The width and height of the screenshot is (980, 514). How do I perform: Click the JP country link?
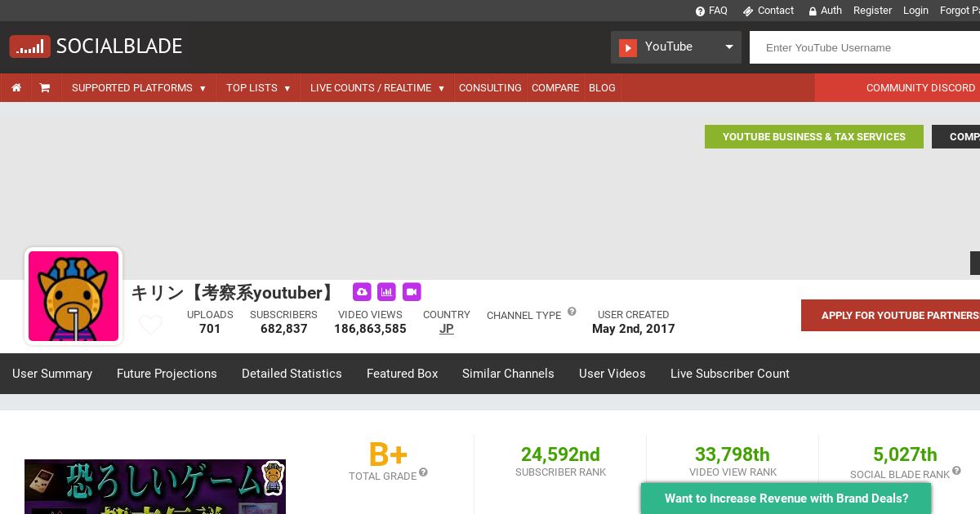[x=447, y=329]
